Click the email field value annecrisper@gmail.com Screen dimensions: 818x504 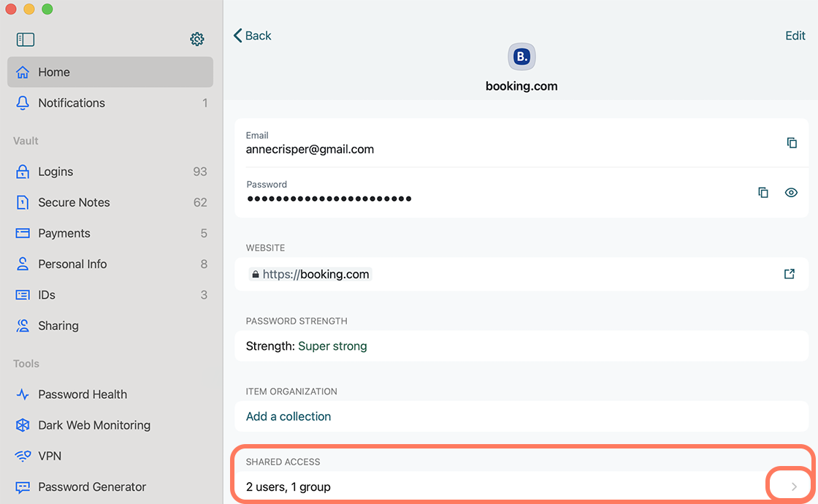(x=310, y=149)
